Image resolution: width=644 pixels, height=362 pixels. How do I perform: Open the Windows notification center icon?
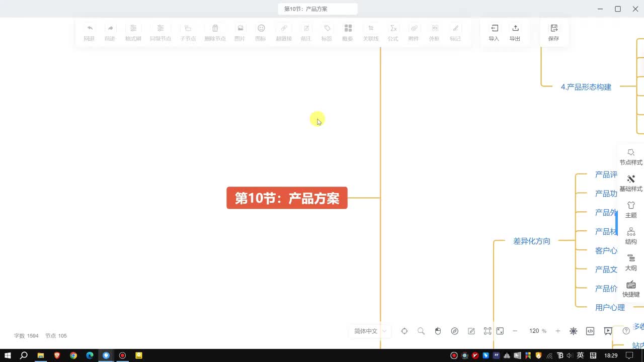tap(629, 355)
